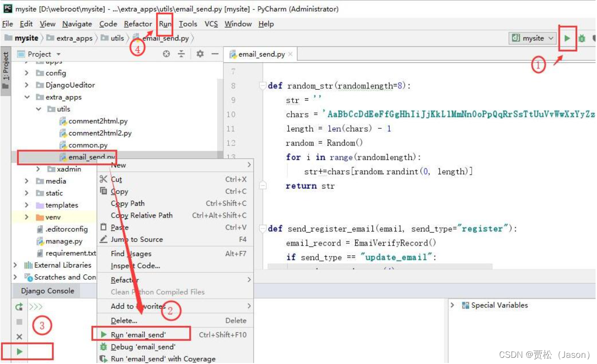597x364 pixels.
Task: Expand the templates folder
Action: click(x=27, y=205)
